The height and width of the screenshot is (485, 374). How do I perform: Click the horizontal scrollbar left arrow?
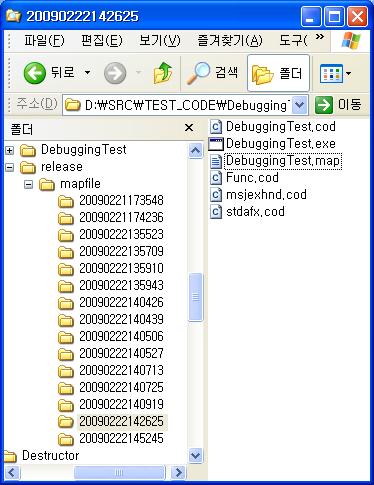[x=12, y=472]
